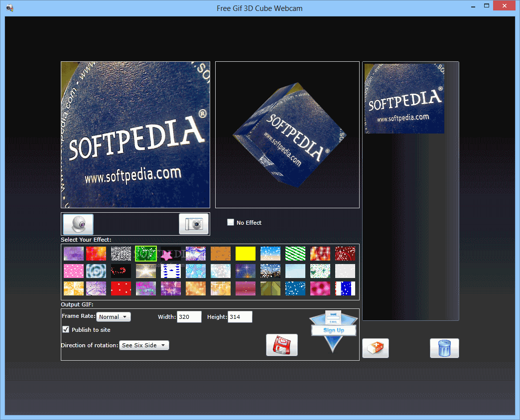Uncheck Publish to site
The height and width of the screenshot is (420, 520).
[x=66, y=329]
